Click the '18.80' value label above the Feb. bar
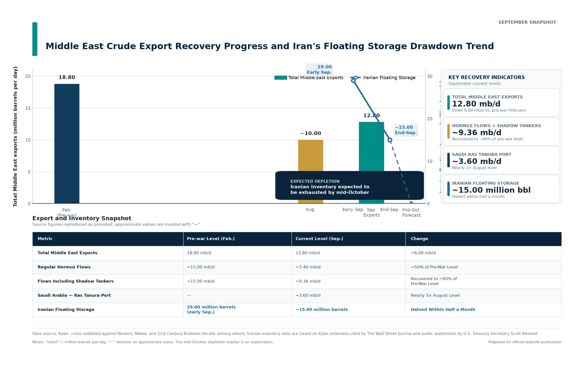This screenshot has height=368, width=588. (67, 77)
